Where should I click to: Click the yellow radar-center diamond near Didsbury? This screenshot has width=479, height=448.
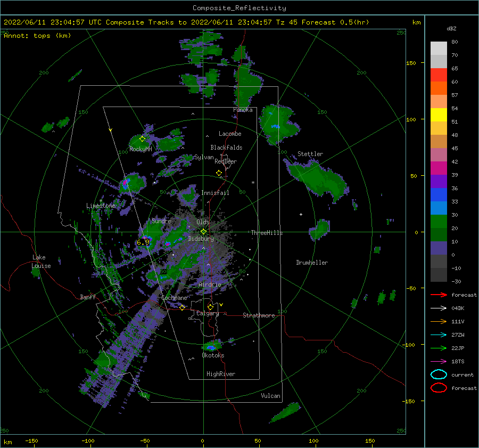(203, 232)
